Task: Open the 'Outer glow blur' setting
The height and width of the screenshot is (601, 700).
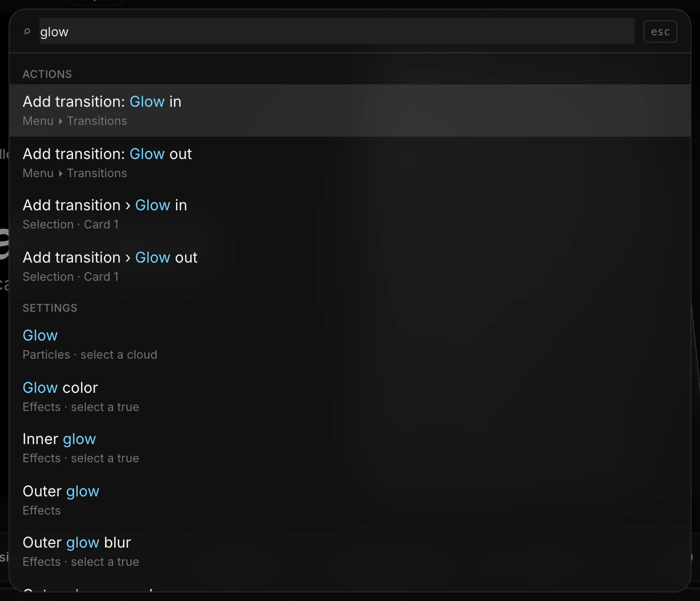Action: (x=350, y=551)
